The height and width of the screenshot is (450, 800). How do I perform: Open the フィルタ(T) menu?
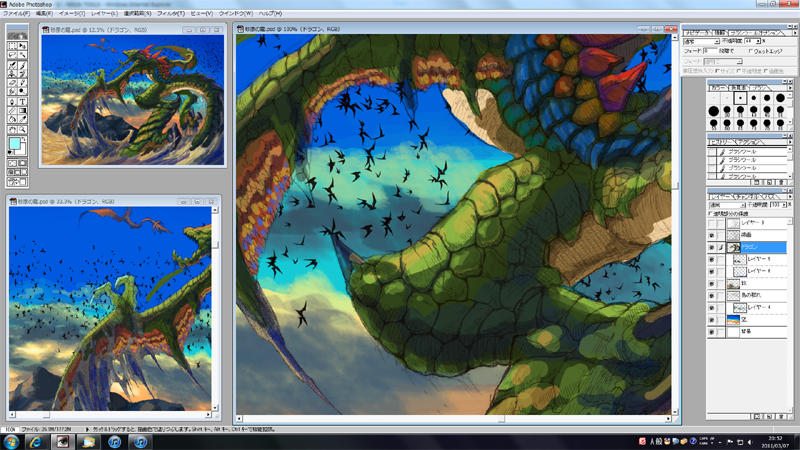tap(170, 14)
